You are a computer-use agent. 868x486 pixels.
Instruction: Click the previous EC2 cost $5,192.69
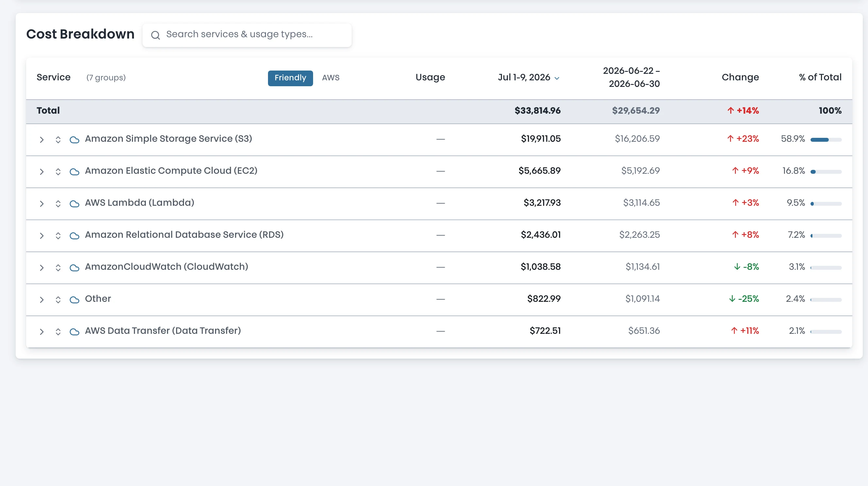point(641,171)
